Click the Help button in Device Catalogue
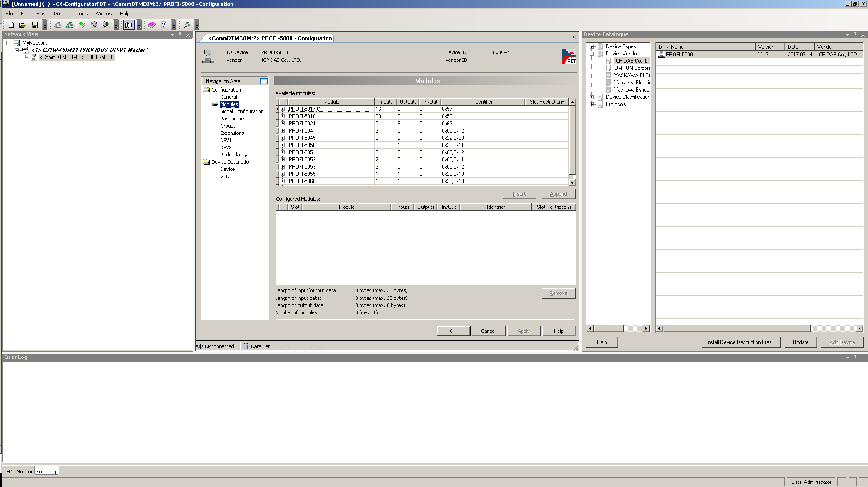868x487 pixels. tap(602, 342)
